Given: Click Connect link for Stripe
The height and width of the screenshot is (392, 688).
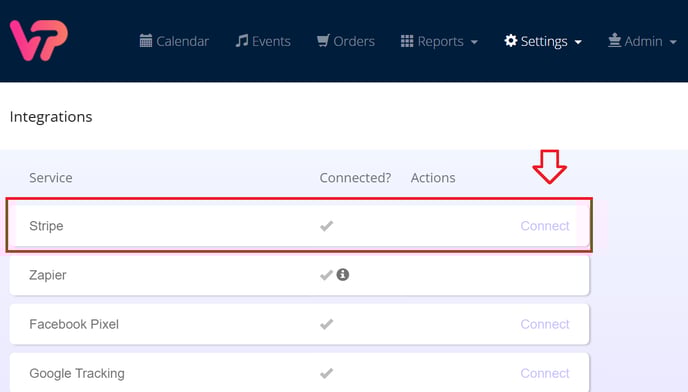Looking at the screenshot, I should [545, 226].
